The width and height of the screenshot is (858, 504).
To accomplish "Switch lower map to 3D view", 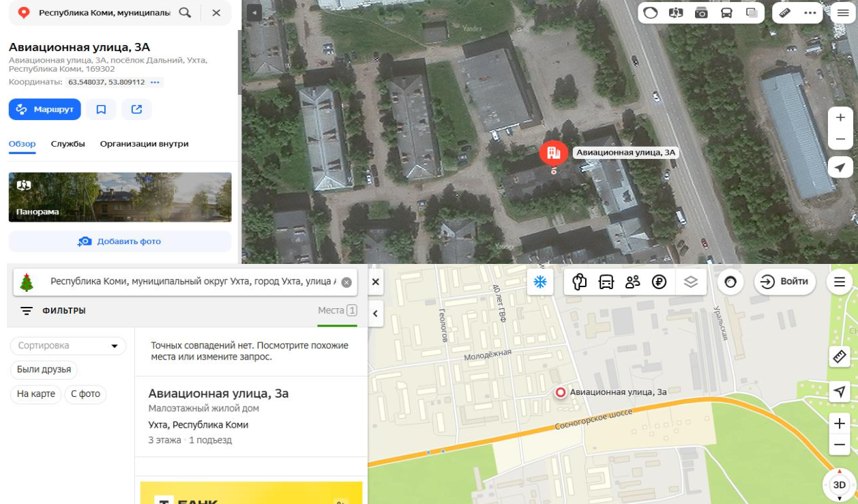I will click(x=840, y=485).
